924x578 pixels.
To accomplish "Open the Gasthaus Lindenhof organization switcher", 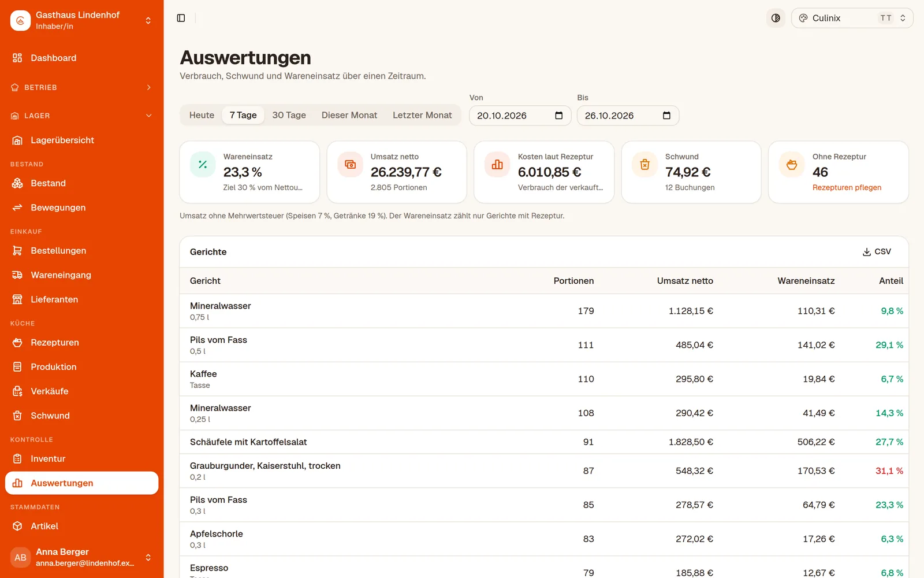I will (81, 20).
